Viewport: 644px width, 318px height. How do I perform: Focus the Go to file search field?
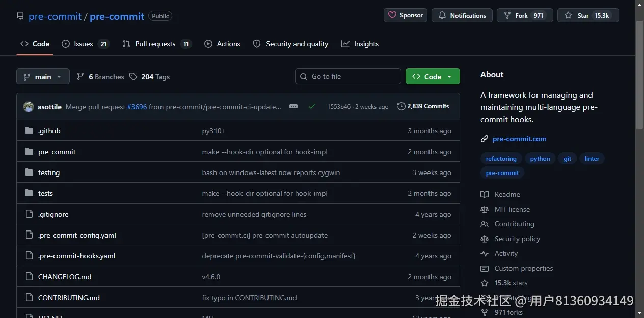[x=348, y=76]
